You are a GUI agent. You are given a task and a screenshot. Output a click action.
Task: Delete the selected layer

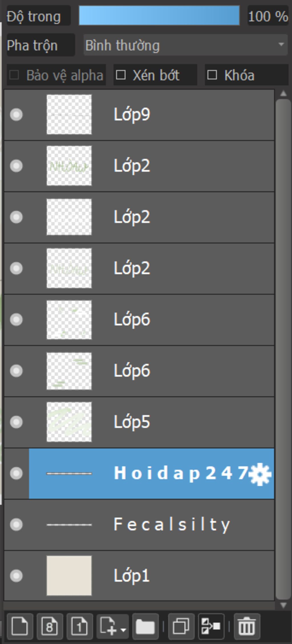point(247,626)
